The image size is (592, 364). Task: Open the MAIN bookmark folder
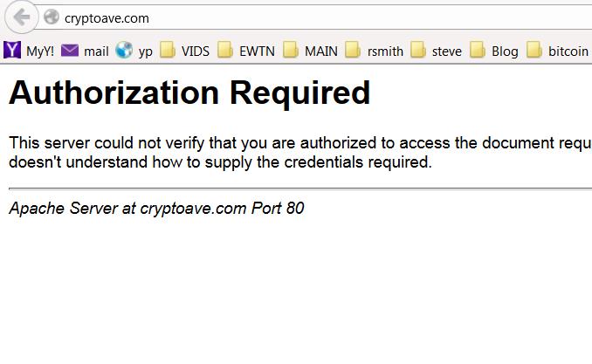click(x=310, y=51)
